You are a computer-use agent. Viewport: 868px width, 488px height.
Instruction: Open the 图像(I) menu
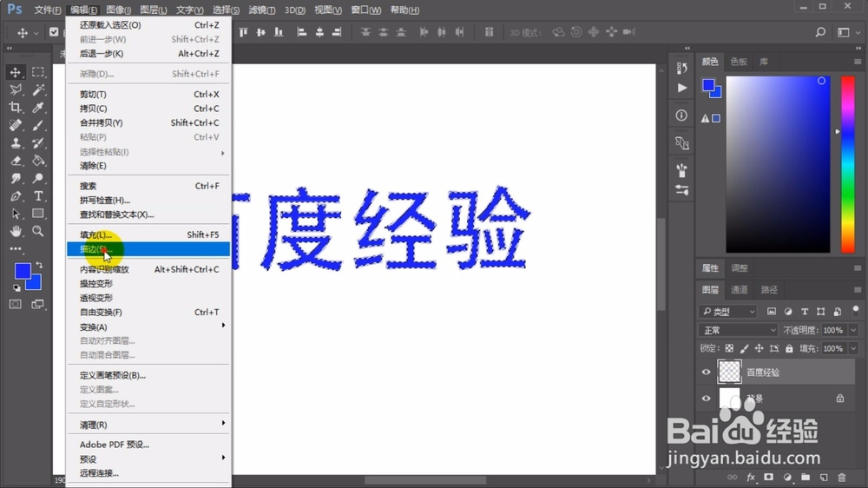118,10
